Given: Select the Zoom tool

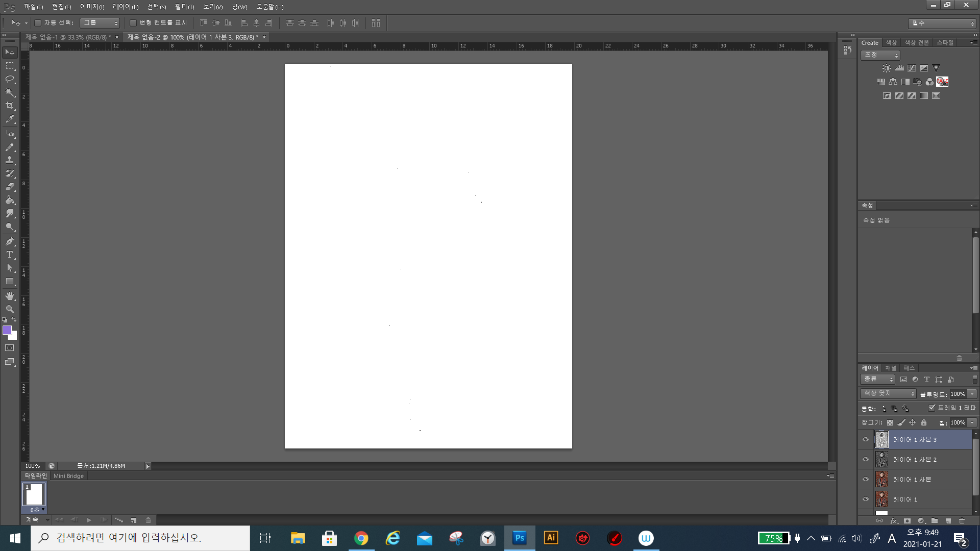Looking at the screenshot, I should 10,309.
